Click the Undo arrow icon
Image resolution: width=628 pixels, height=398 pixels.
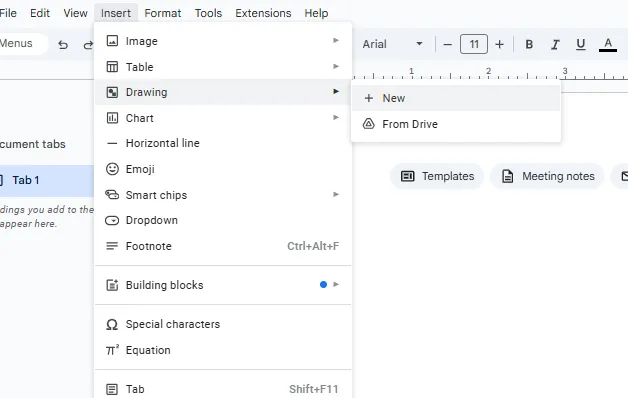pyautogui.click(x=63, y=44)
